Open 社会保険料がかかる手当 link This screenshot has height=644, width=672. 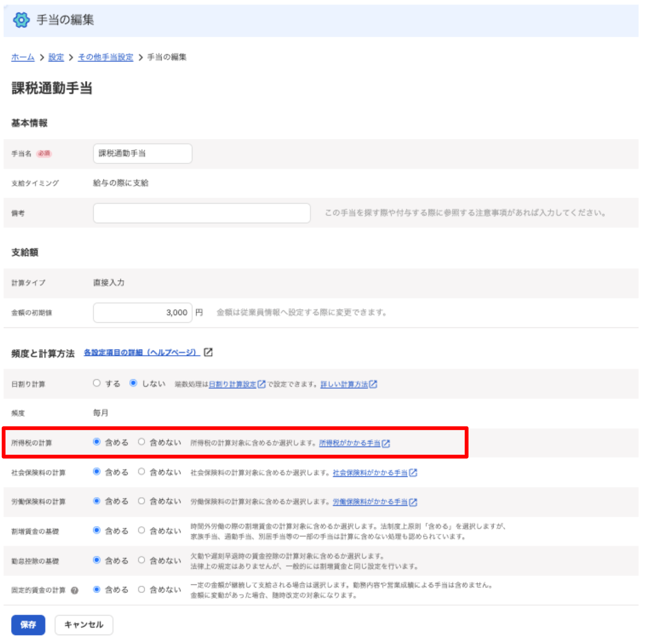pyautogui.click(x=370, y=473)
